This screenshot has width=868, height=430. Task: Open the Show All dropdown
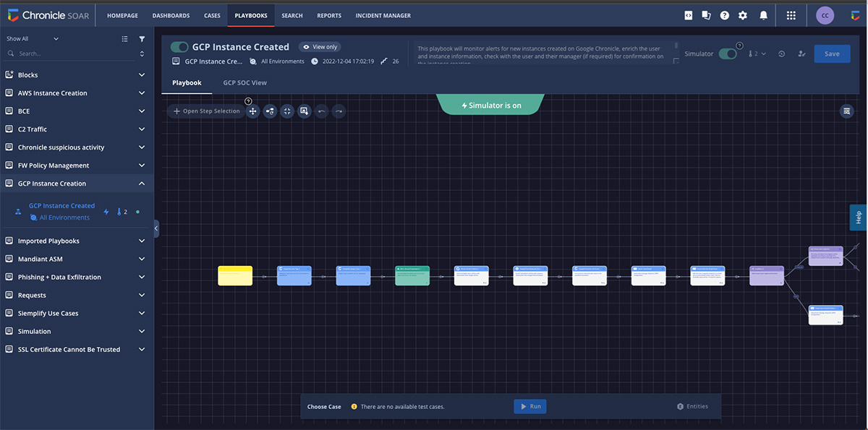coord(33,39)
